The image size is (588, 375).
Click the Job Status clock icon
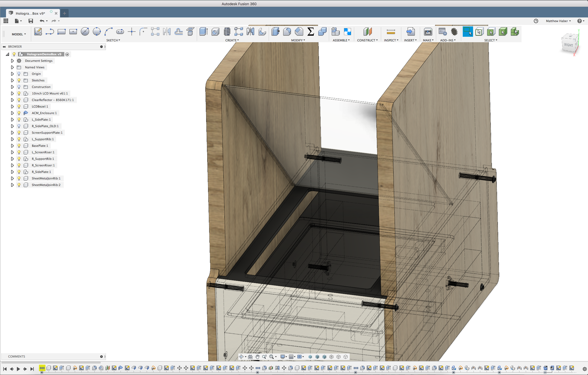[x=536, y=21]
